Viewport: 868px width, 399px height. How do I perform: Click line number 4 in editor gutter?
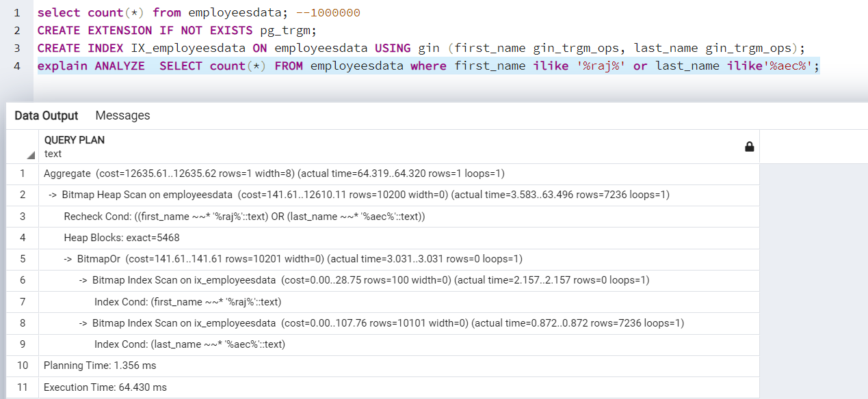(x=16, y=66)
